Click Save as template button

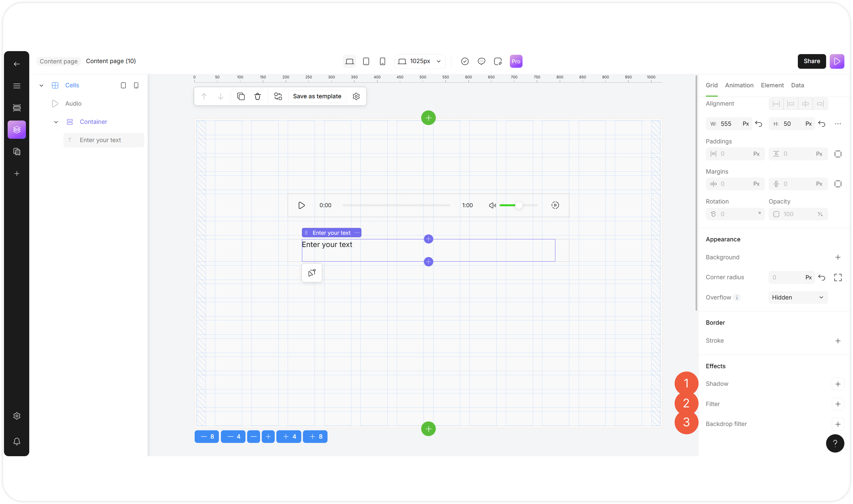pyautogui.click(x=317, y=97)
